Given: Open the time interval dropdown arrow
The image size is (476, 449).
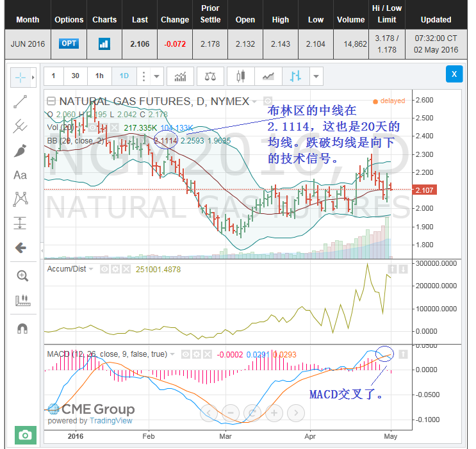Looking at the screenshot, I should coord(157,76).
